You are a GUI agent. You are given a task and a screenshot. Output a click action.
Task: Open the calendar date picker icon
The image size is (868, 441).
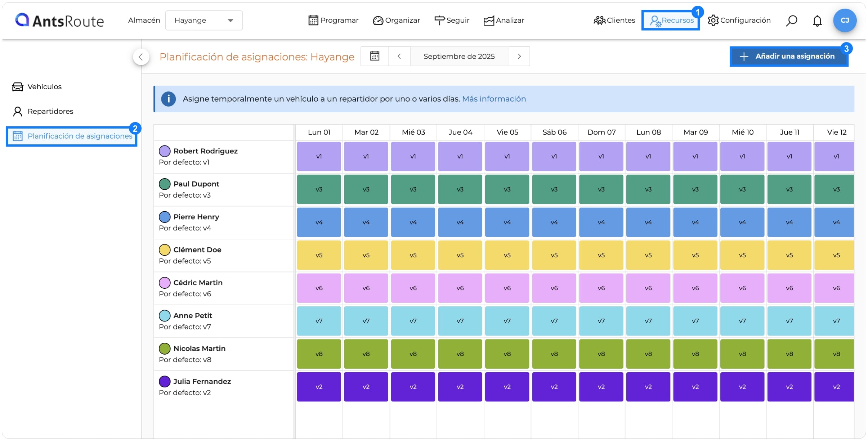[375, 56]
